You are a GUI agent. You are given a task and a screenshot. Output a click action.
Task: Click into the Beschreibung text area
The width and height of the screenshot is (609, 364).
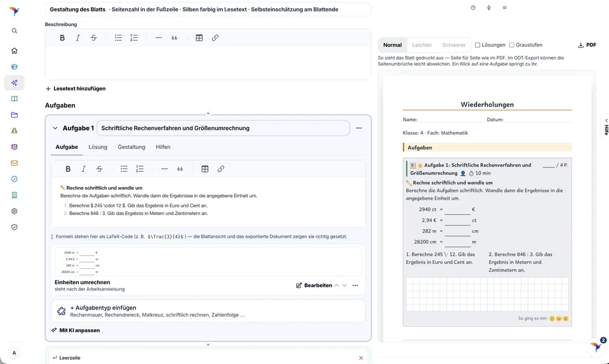[x=208, y=62]
